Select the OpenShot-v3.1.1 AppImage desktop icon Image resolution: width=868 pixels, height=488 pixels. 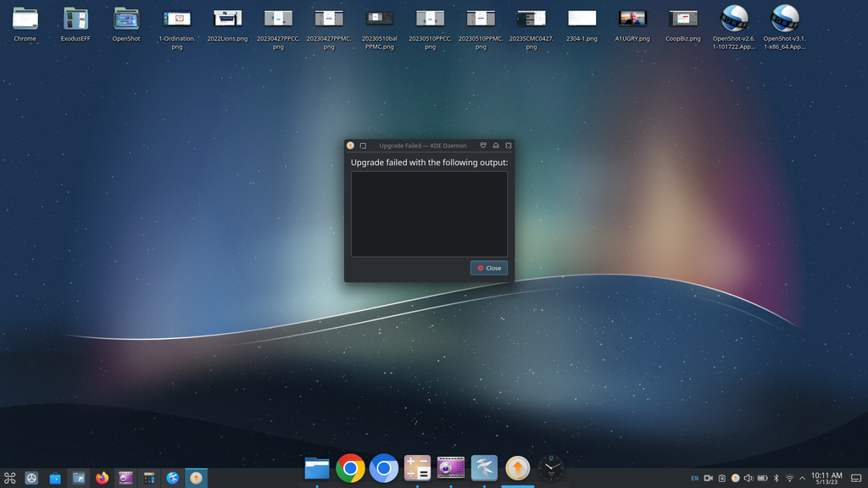784,19
